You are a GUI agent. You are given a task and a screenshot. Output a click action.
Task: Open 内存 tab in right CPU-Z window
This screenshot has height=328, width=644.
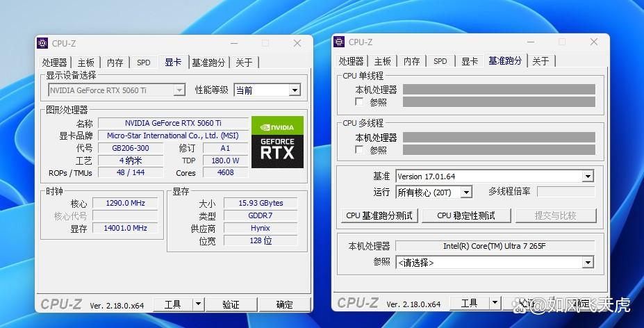tap(411, 61)
